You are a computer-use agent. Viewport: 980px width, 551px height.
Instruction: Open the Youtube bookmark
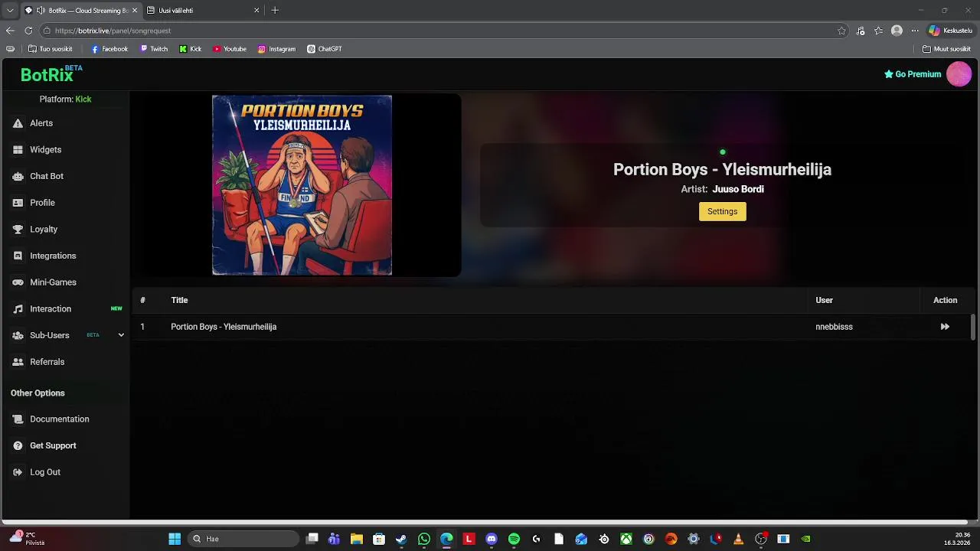[230, 49]
